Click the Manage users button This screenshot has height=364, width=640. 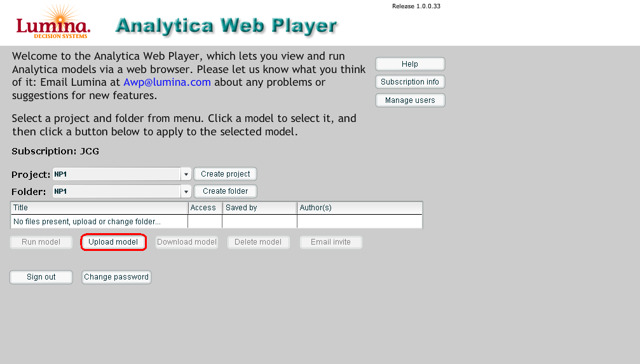pyautogui.click(x=410, y=100)
